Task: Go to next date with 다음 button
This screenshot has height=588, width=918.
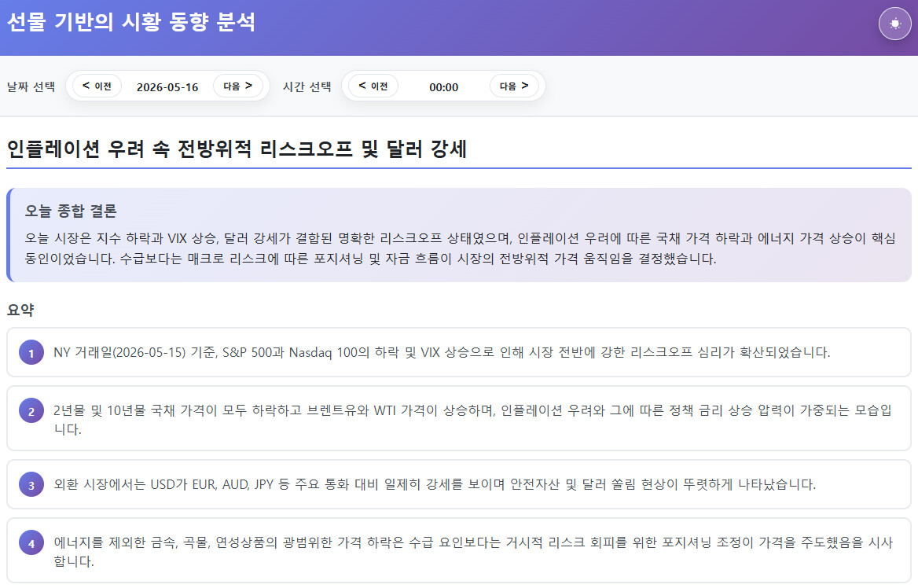Action: [237, 86]
